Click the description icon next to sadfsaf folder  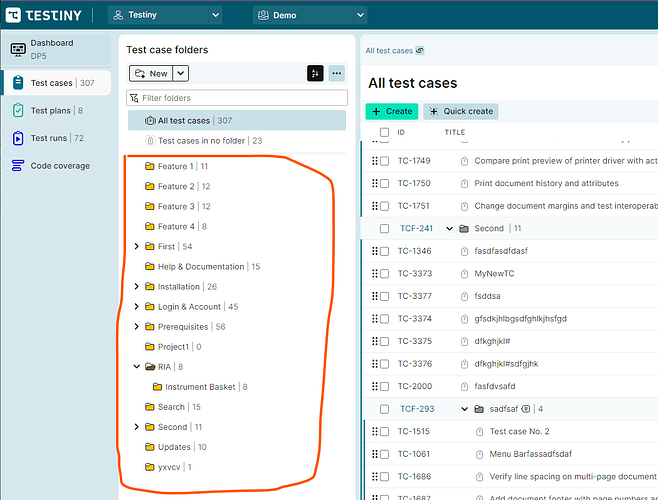click(x=525, y=409)
